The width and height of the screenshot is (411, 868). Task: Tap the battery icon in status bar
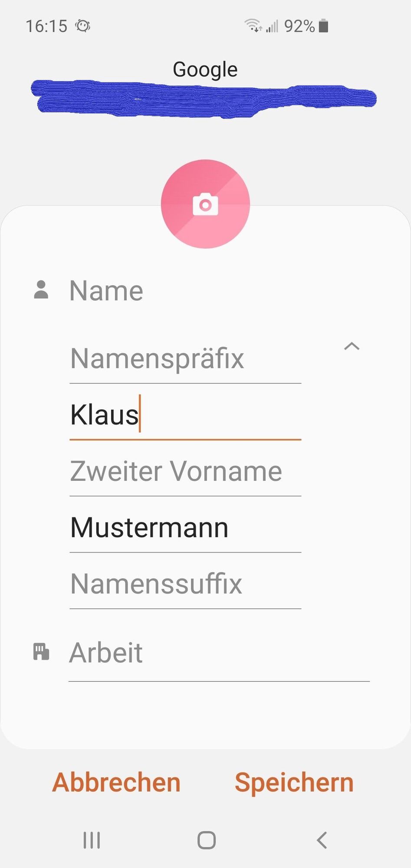pyautogui.click(x=323, y=26)
